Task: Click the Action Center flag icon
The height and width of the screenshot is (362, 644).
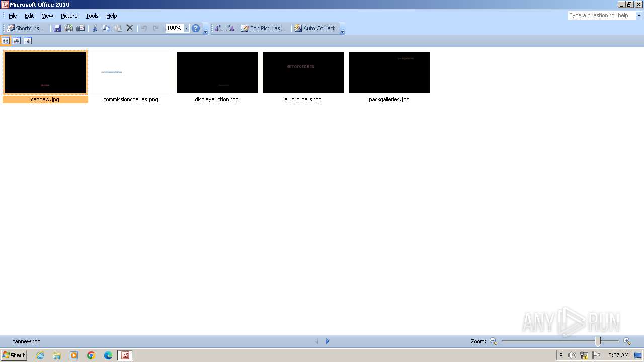Action: (596, 355)
